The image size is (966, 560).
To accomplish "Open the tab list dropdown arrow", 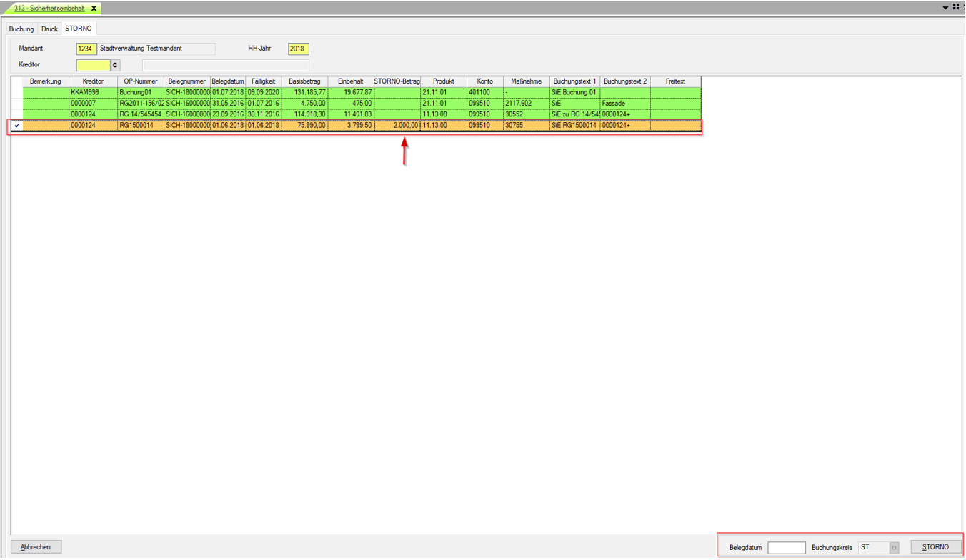I will point(945,8).
